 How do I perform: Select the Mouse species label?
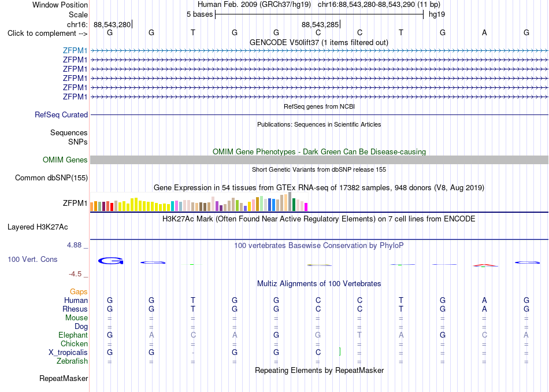point(76,318)
